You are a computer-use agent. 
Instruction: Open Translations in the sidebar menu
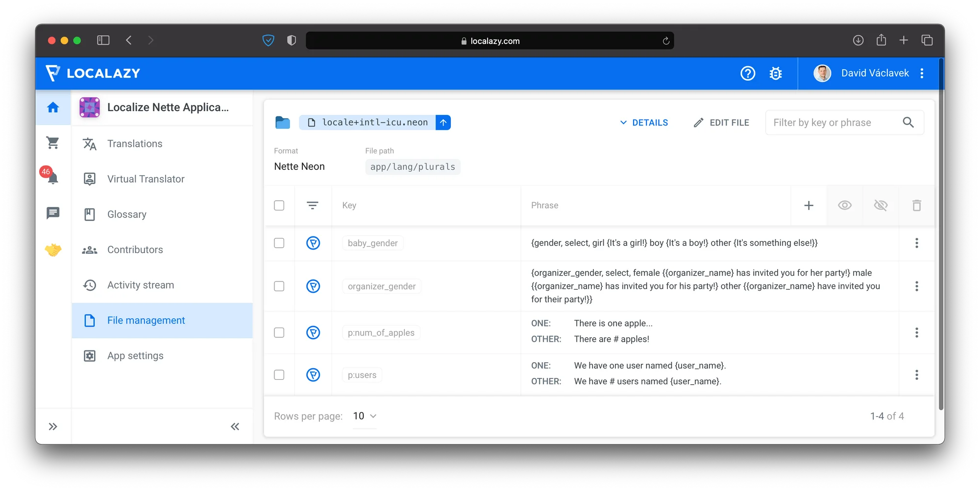click(135, 144)
